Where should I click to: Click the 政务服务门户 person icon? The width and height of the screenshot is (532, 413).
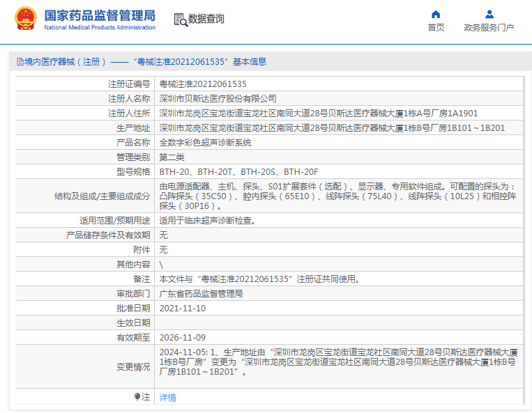pos(489,14)
